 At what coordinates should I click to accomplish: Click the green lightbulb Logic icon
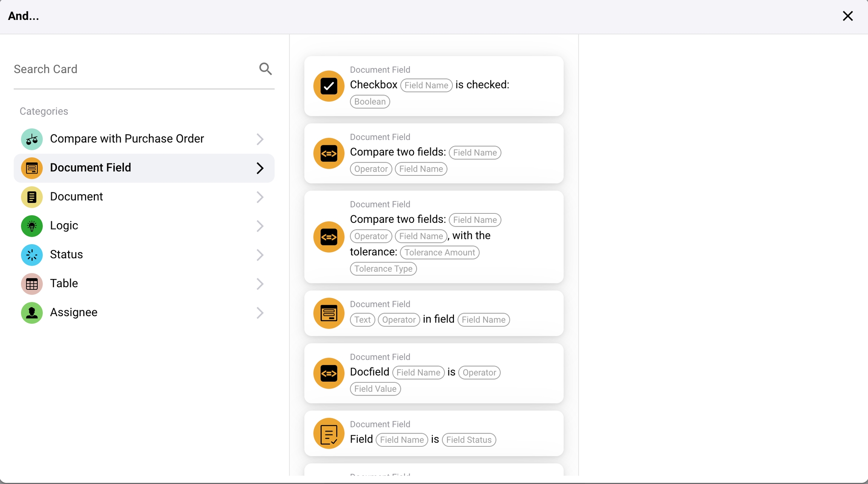coord(32,226)
